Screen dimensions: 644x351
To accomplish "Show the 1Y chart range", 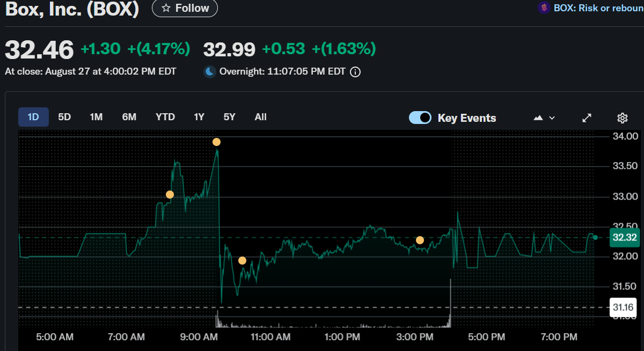I will pyautogui.click(x=199, y=117).
